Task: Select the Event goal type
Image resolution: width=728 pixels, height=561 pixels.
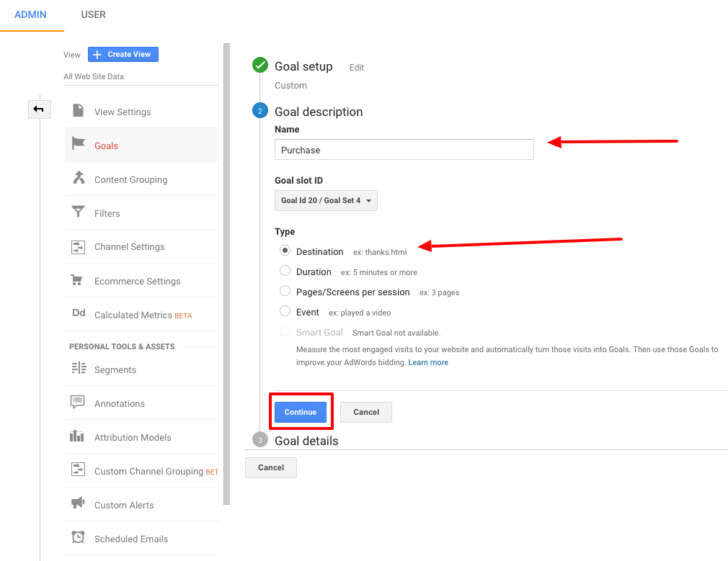Action: 285,311
